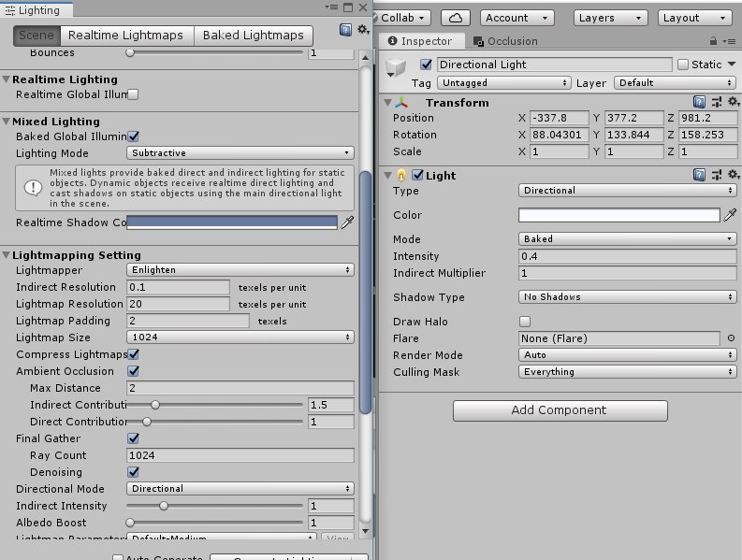The width and height of the screenshot is (742, 560).
Task: Toggle Final Gather checkbox
Action: coord(134,438)
